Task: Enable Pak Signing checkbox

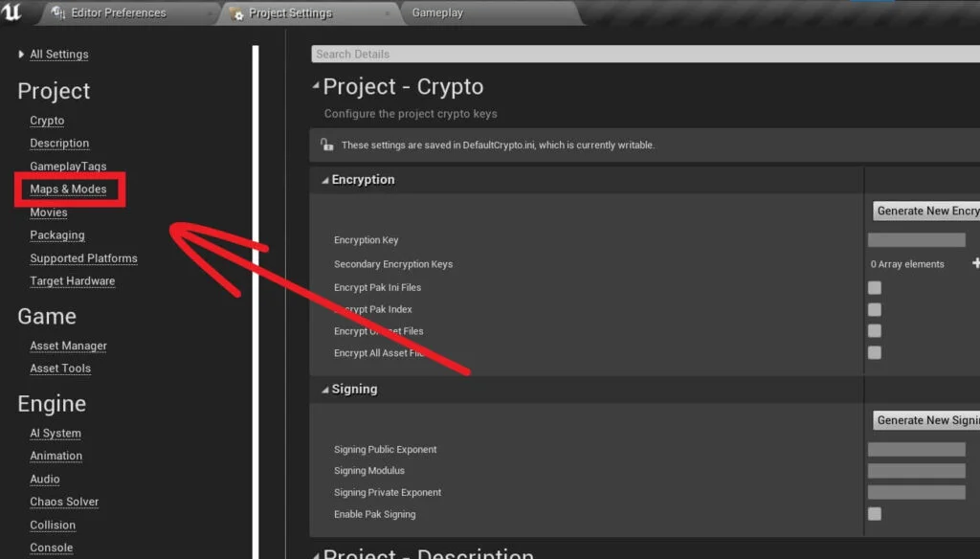Action: pyautogui.click(x=875, y=514)
